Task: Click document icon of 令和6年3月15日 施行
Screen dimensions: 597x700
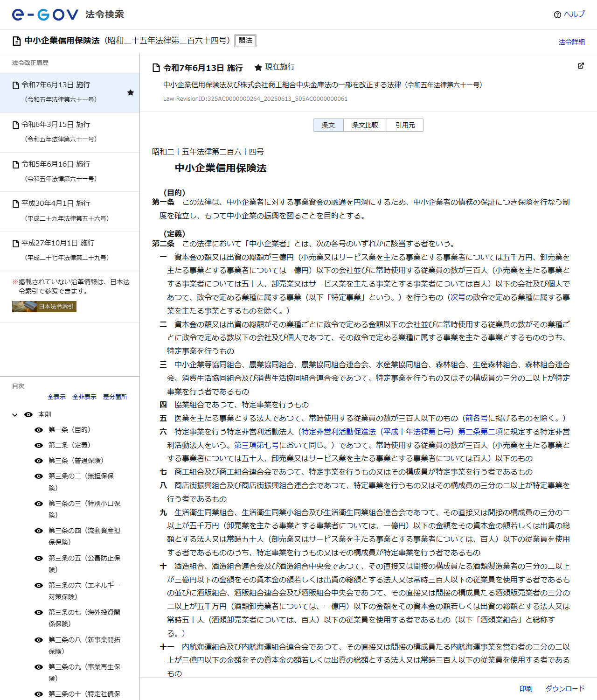Action: tap(16, 125)
